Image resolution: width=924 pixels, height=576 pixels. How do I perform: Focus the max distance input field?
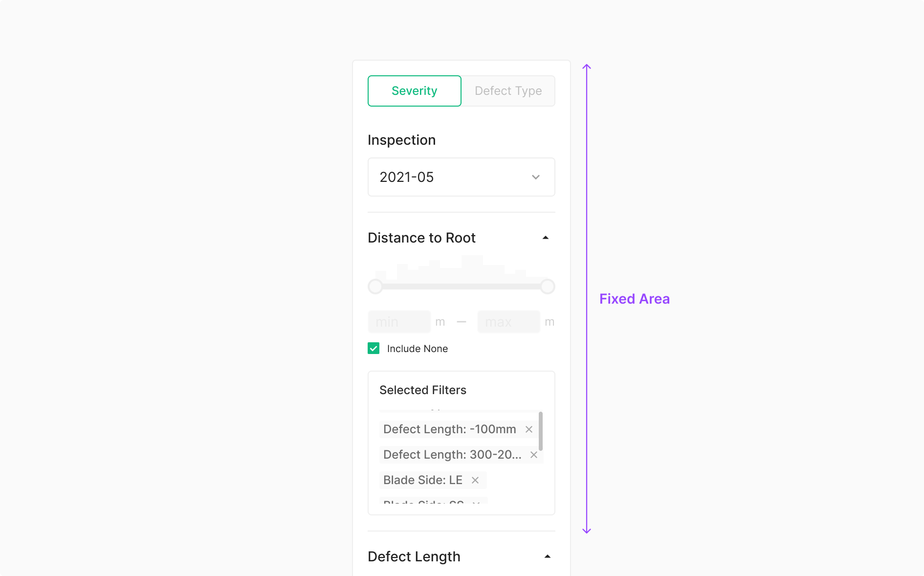tap(508, 322)
